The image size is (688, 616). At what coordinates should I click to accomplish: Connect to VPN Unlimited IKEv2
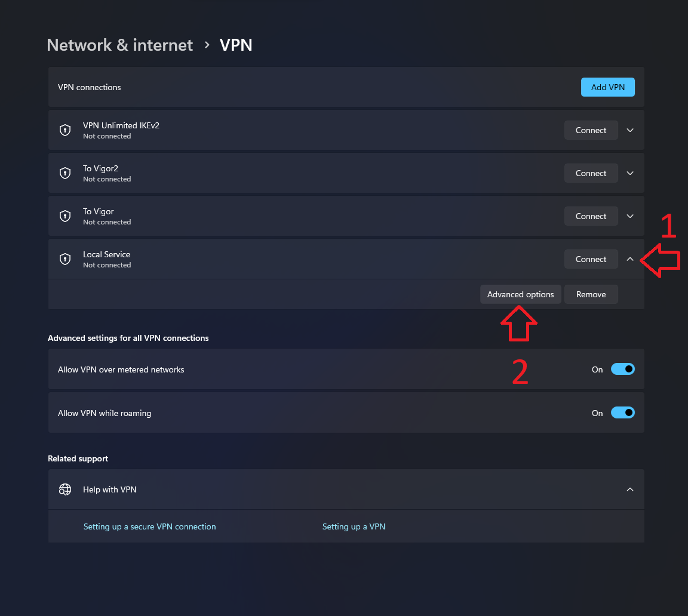click(591, 130)
